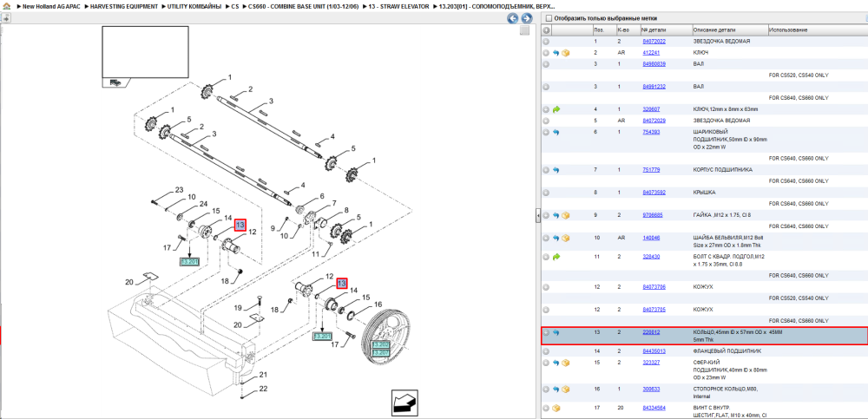The image size is (868, 419).
Task: Click the 13.207 reference box in diagram
Action: (381, 351)
